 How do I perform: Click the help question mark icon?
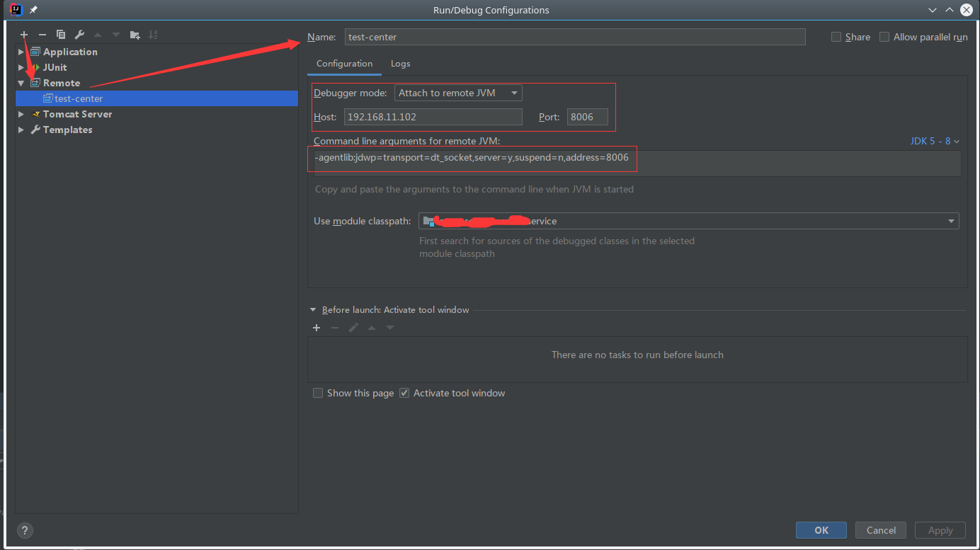(x=25, y=530)
